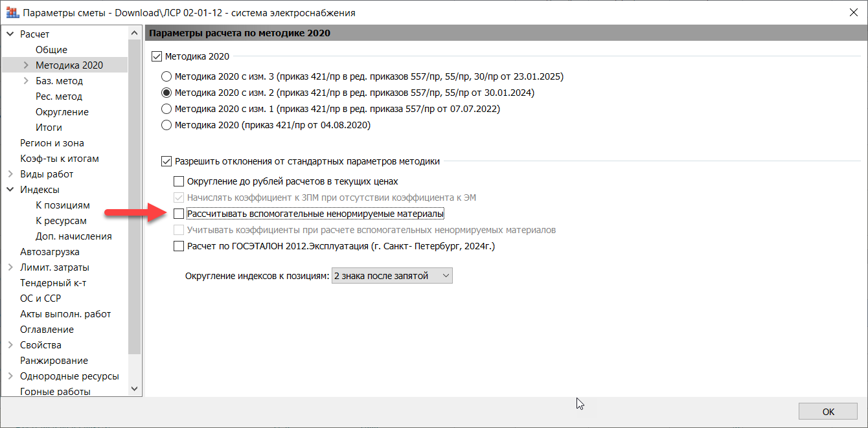Collapse the Расчет tree node
Image resolution: width=868 pixels, height=428 pixels.
(10, 34)
